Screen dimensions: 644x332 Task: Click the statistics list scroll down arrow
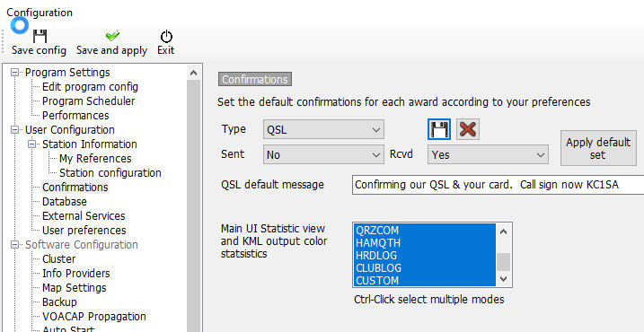pos(504,279)
